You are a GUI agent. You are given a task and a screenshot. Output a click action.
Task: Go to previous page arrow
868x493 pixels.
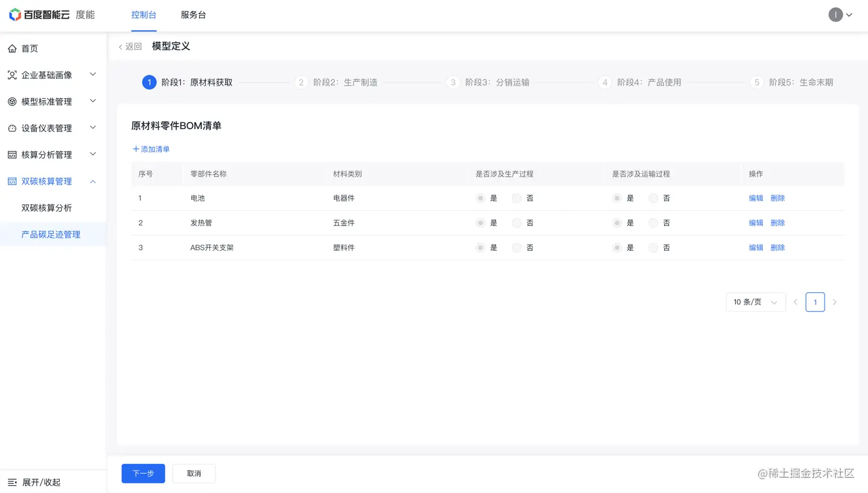796,302
